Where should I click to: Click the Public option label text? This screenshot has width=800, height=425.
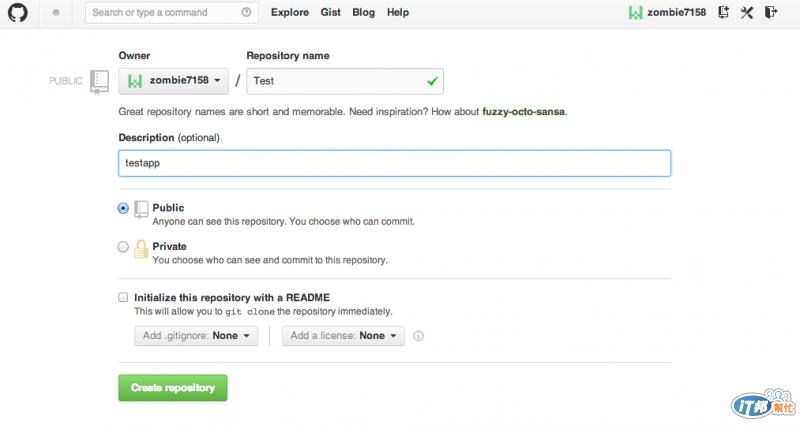pyautogui.click(x=168, y=208)
